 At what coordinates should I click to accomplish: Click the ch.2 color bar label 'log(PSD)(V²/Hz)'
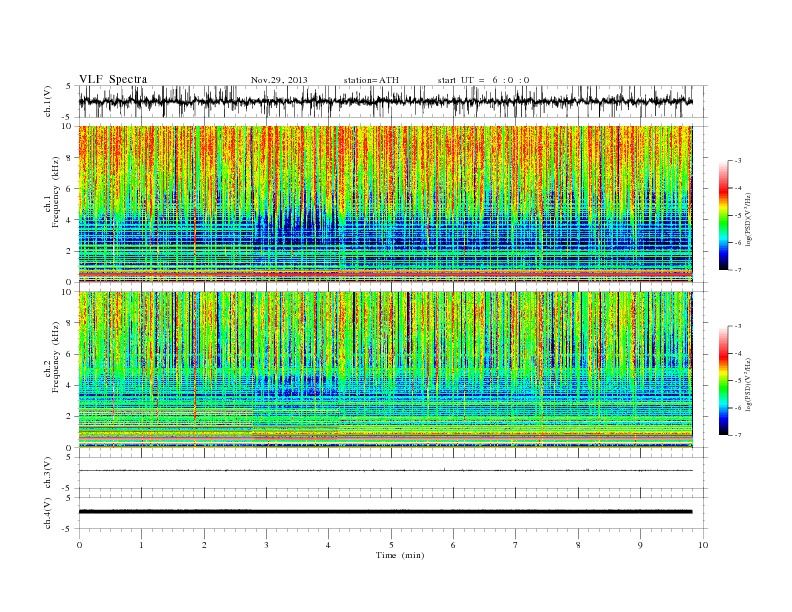click(x=748, y=384)
